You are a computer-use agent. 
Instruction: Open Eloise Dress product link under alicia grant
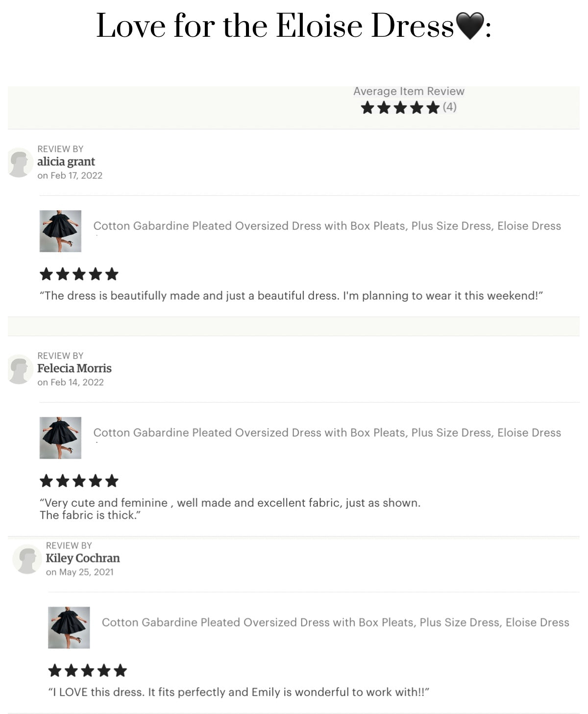[x=327, y=226]
